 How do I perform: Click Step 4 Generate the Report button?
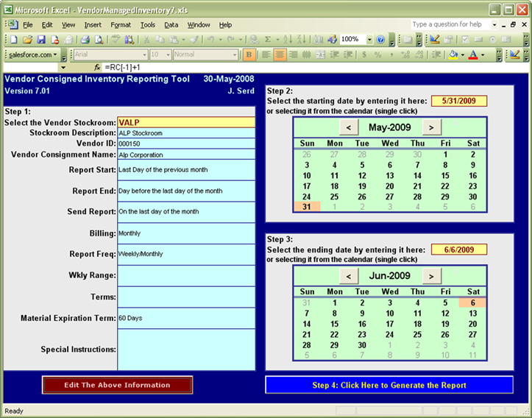tap(389, 385)
